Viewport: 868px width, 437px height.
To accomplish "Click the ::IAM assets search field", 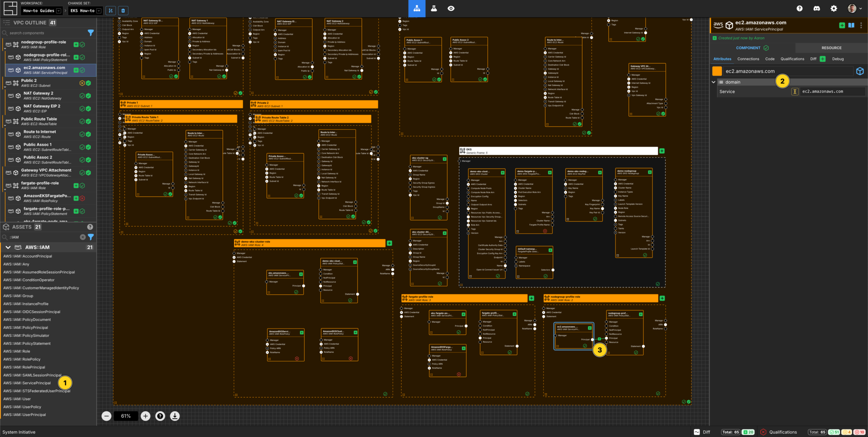I will pyautogui.click(x=43, y=237).
